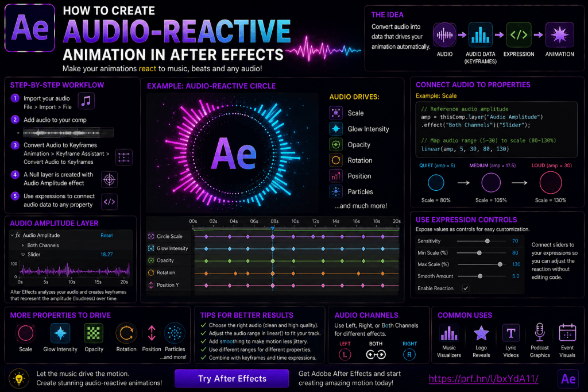This screenshot has width=588, height=392.
Task: Click the Min Scale value 80
Action: [x=515, y=253]
